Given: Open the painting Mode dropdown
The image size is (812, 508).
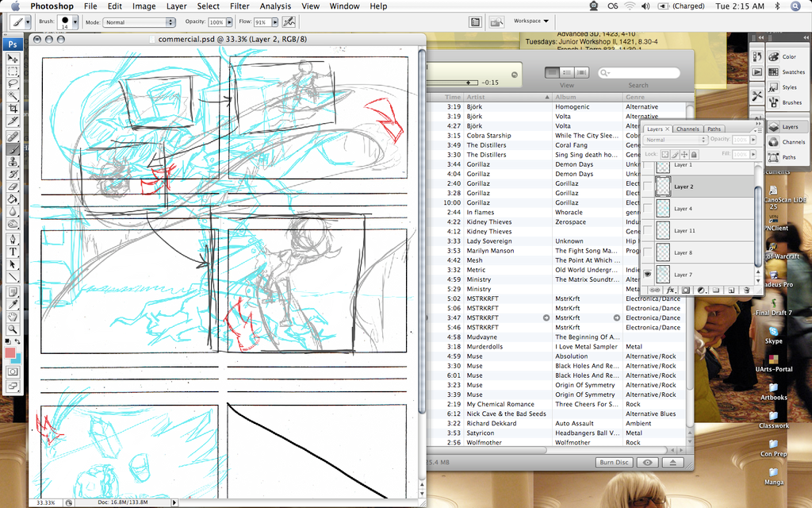Looking at the screenshot, I should click(x=140, y=22).
